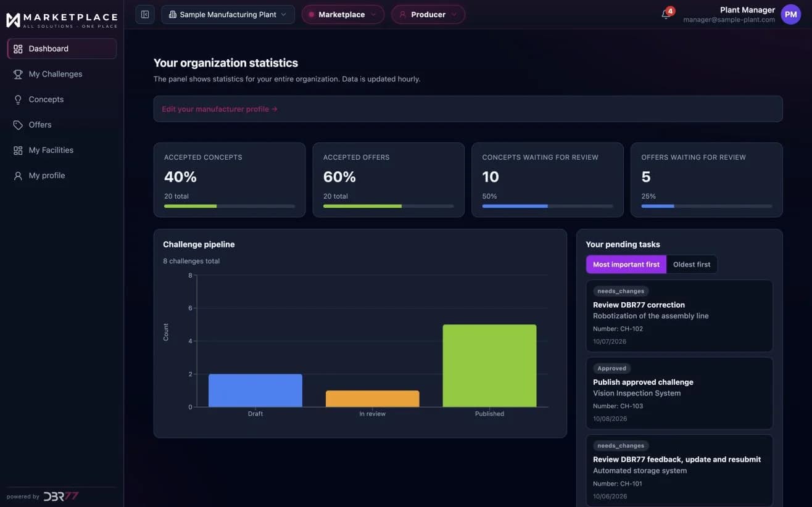Go to My profile in the sidebar
This screenshot has width=812, height=507.
(62, 175)
